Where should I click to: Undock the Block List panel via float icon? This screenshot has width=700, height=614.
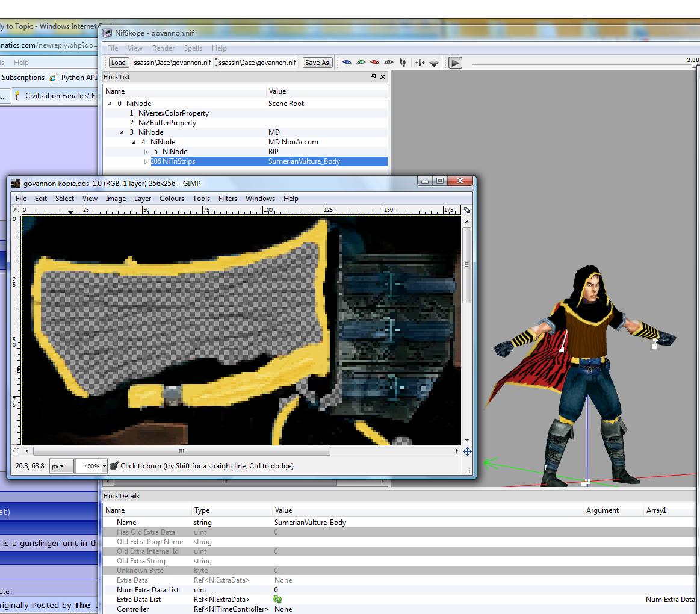pos(373,77)
